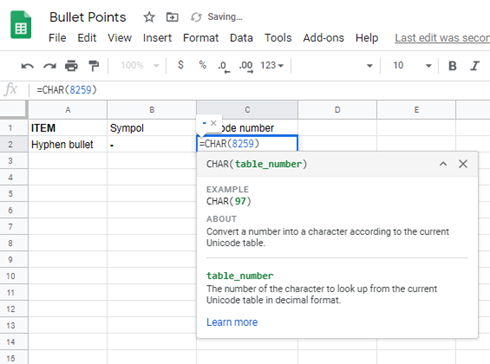Format as percent icon
Viewport: 490px width, 364px height.
[x=202, y=65]
